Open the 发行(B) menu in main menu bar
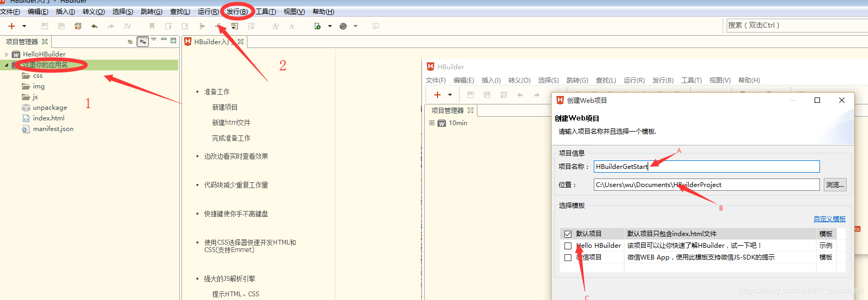868x300 pixels. (x=237, y=12)
